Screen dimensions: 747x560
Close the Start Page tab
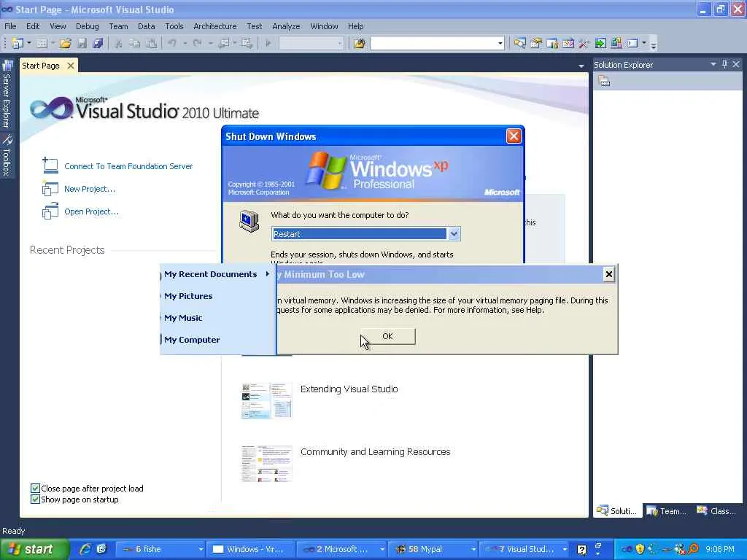pos(71,66)
